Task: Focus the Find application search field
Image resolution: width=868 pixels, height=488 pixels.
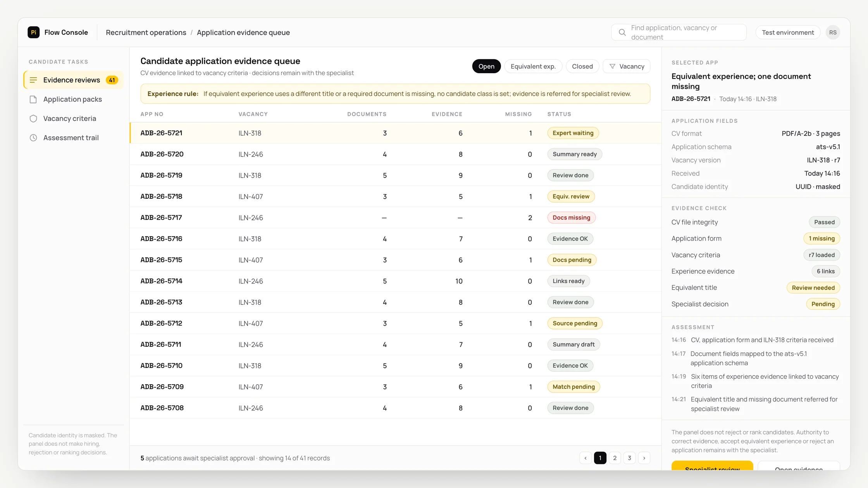Action: point(679,33)
